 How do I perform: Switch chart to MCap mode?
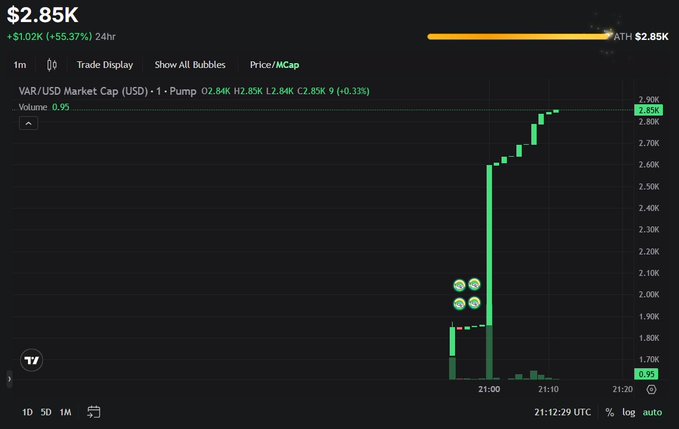(288, 65)
